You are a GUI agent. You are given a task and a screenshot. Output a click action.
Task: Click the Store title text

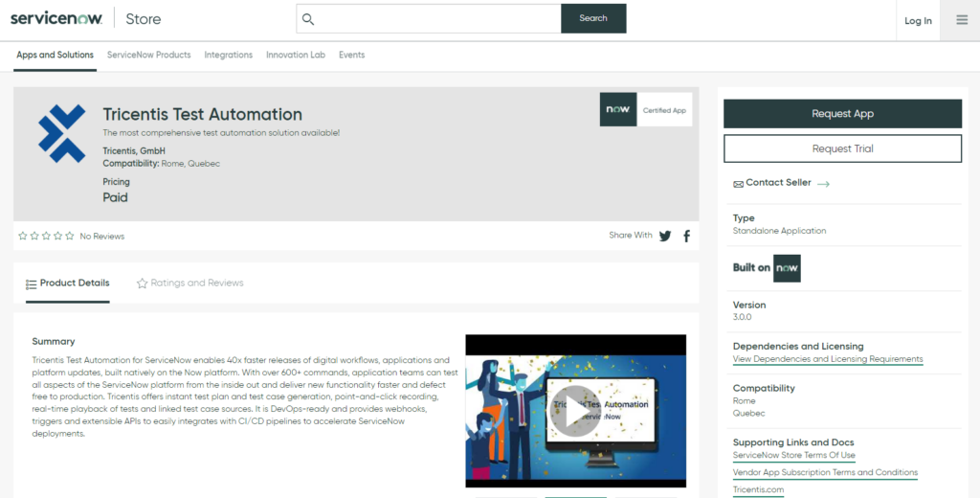pos(144,19)
